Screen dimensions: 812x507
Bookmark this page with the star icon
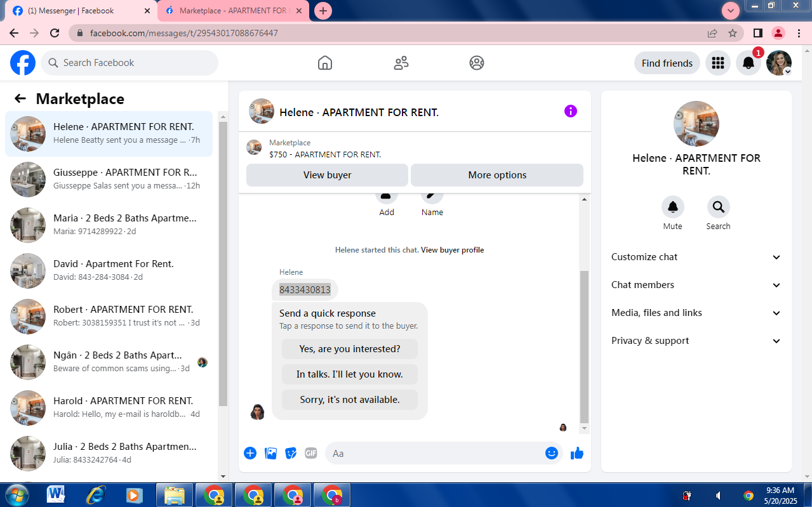[733, 33]
